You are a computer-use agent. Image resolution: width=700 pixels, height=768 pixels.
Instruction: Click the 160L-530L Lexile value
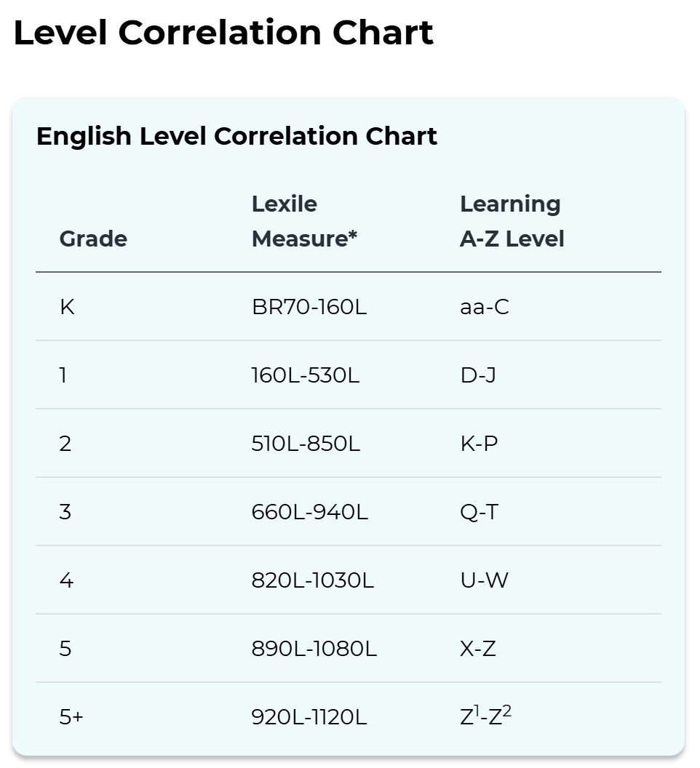coord(306,375)
